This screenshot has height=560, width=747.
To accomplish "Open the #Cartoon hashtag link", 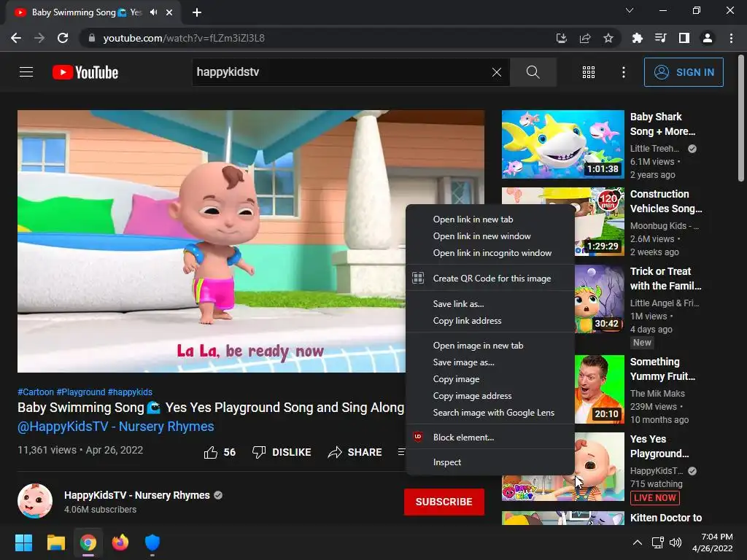I will pyautogui.click(x=36, y=392).
